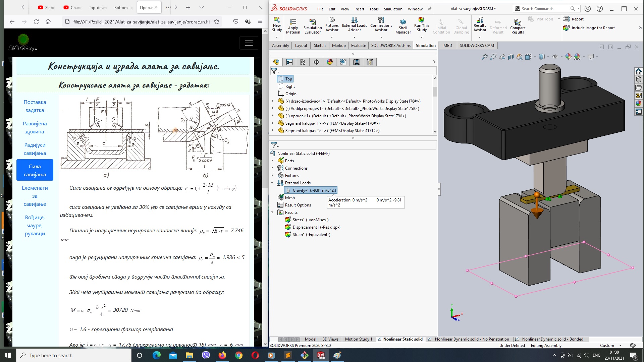Click Run This Study
Image resolution: width=644 pixels, height=362 pixels.
[422, 25]
